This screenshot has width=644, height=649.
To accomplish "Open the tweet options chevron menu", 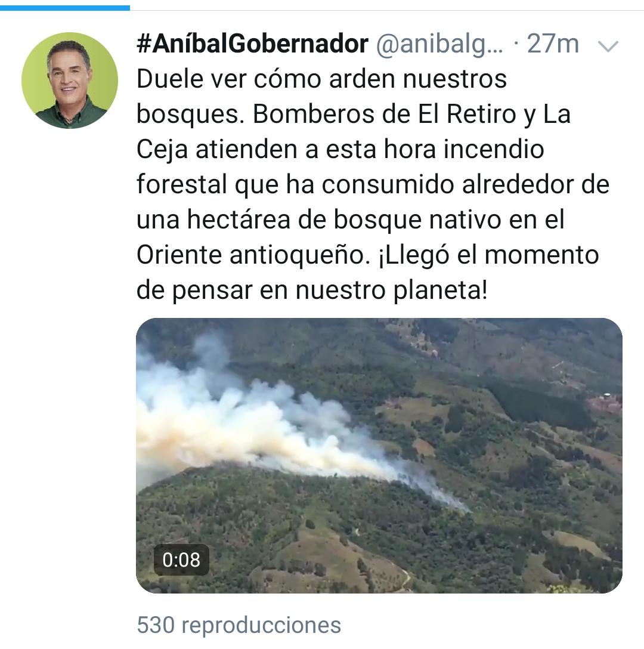I will coord(608,46).
